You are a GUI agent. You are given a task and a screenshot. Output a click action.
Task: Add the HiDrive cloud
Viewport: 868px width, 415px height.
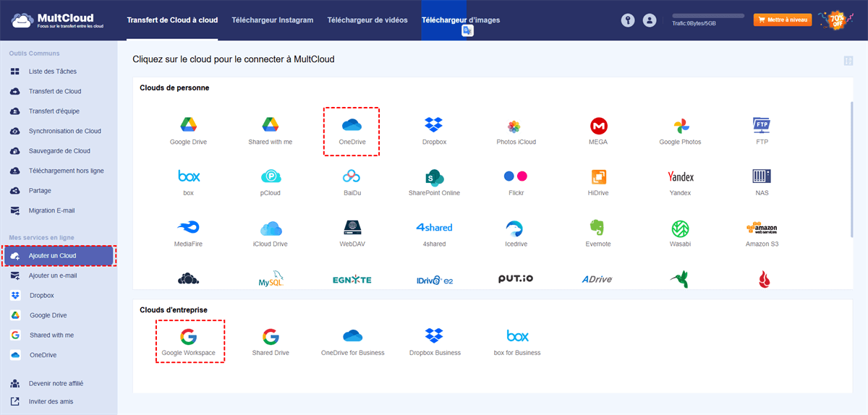pyautogui.click(x=598, y=182)
